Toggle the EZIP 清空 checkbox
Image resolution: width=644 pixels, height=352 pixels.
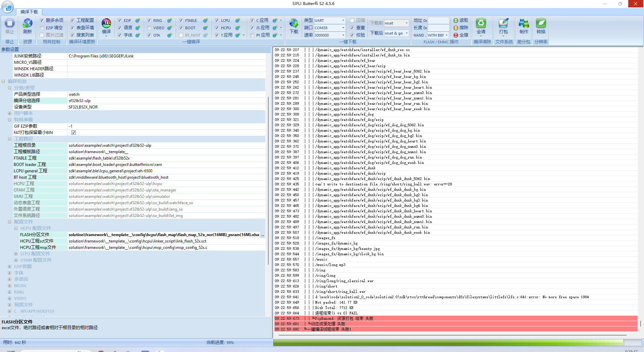[42, 28]
